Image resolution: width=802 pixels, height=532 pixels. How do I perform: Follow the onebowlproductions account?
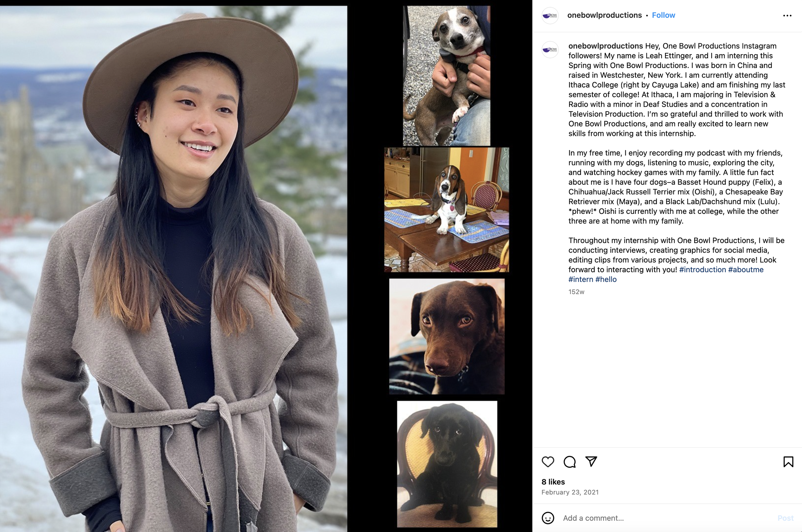pos(663,15)
